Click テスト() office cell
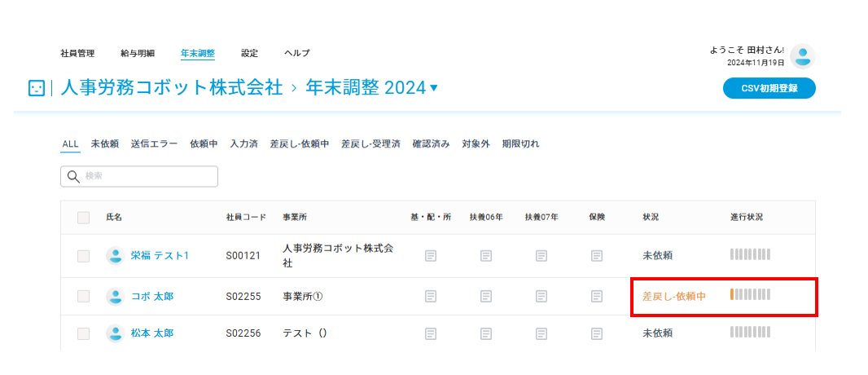The image size is (868, 375). coord(305,333)
